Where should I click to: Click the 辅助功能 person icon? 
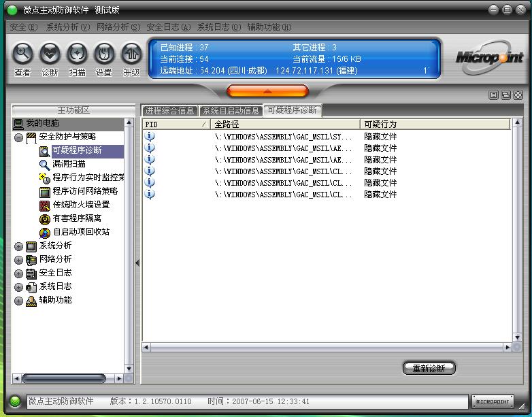pos(31,301)
